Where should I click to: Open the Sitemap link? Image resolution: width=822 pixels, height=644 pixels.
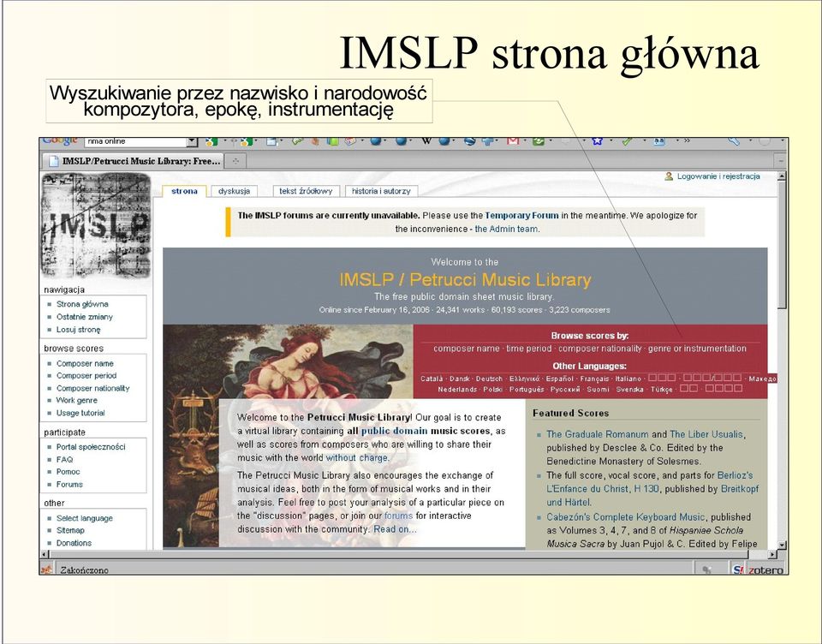coord(70,530)
